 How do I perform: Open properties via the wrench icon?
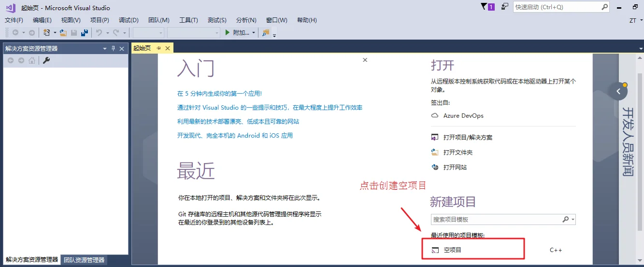(x=47, y=60)
